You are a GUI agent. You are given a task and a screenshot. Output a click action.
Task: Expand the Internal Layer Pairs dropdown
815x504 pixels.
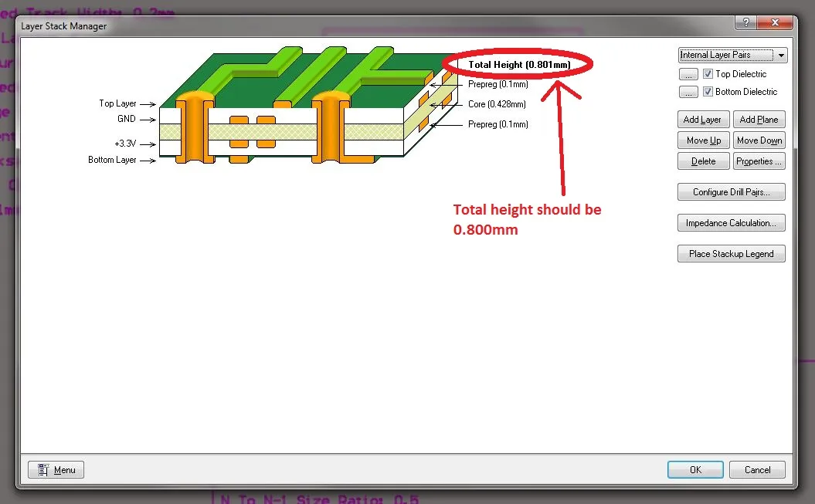(x=781, y=56)
